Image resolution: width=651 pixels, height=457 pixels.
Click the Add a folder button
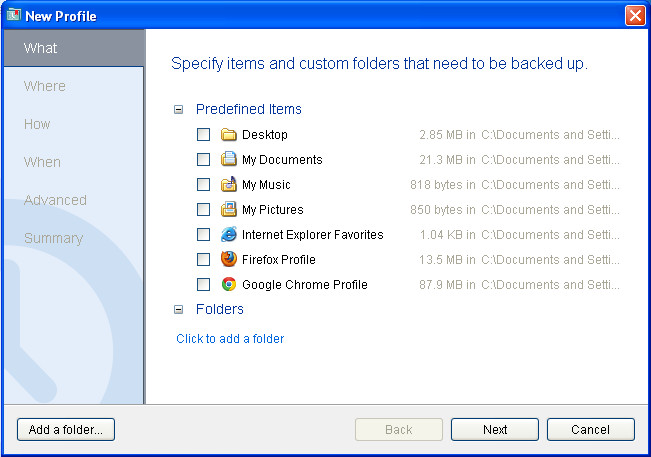66,430
